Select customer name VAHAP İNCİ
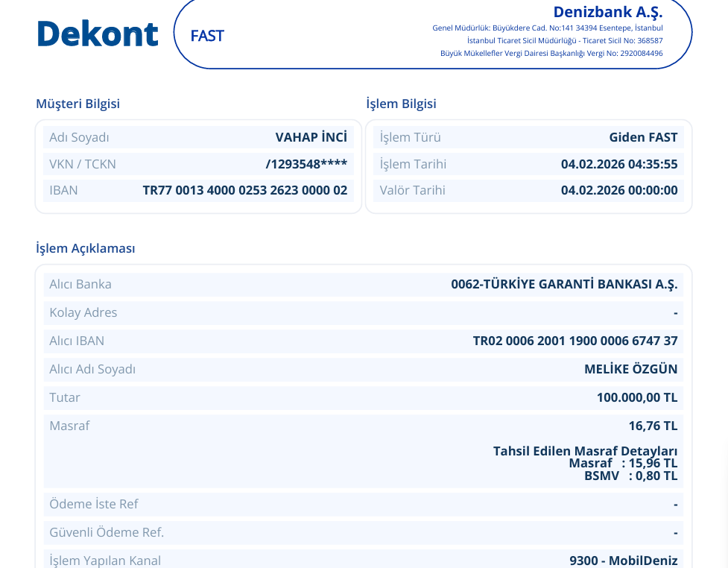The height and width of the screenshot is (568, 728). click(x=311, y=137)
